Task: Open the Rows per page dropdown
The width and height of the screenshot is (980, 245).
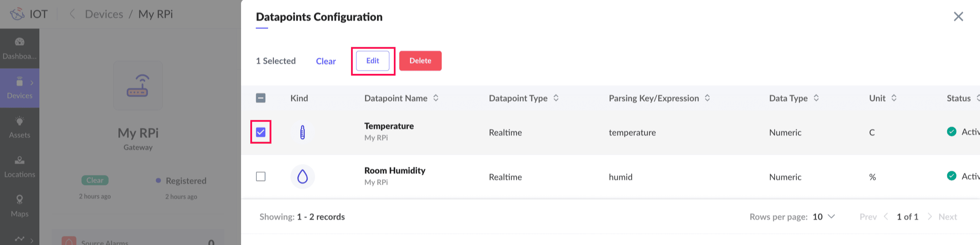Action: [823, 217]
